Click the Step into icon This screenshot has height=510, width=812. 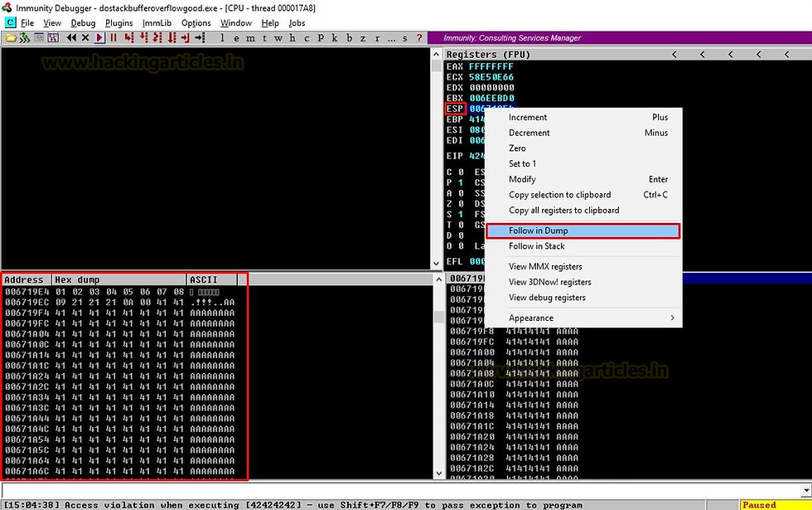129,38
